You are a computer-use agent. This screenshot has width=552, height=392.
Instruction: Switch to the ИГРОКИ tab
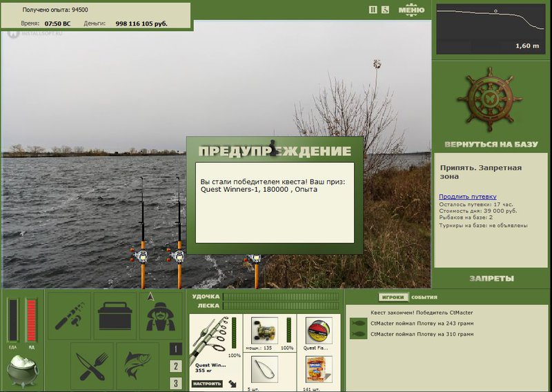pyautogui.click(x=393, y=297)
